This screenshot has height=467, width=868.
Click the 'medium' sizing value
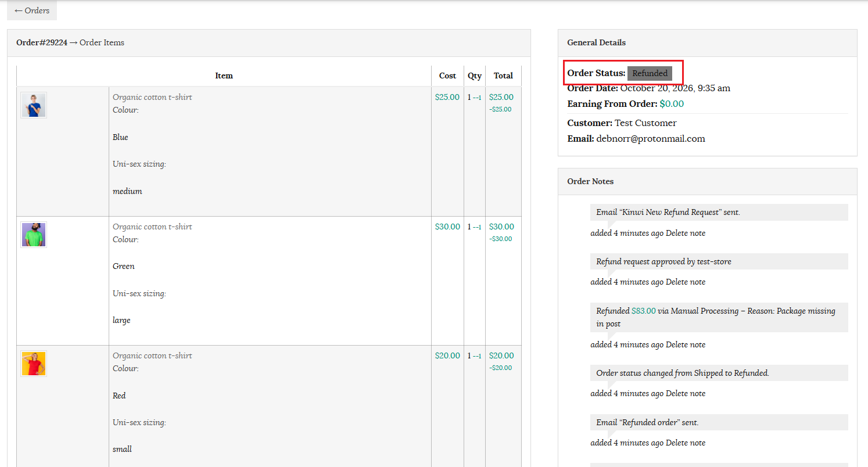pos(127,191)
